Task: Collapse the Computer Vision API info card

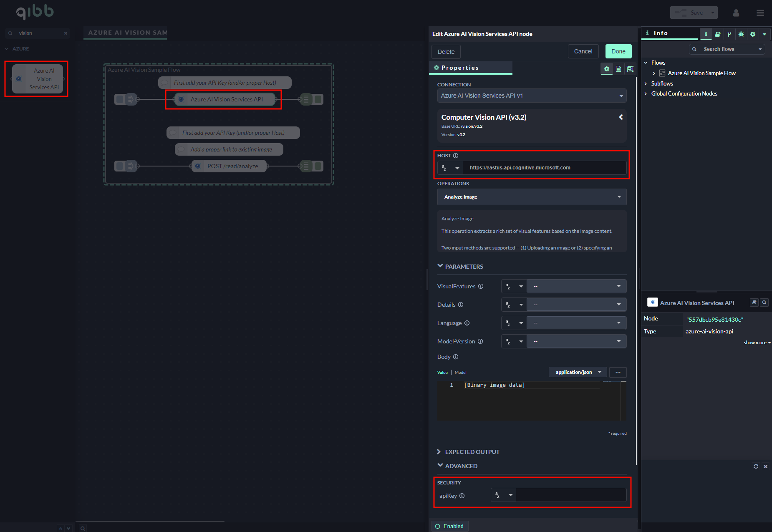Action: click(x=621, y=117)
